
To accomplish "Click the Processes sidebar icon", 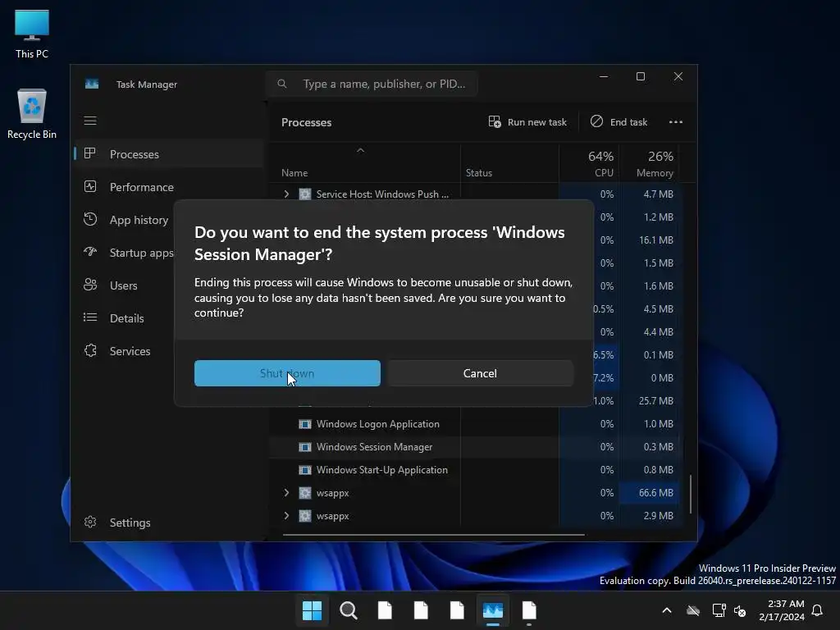I will (90, 153).
